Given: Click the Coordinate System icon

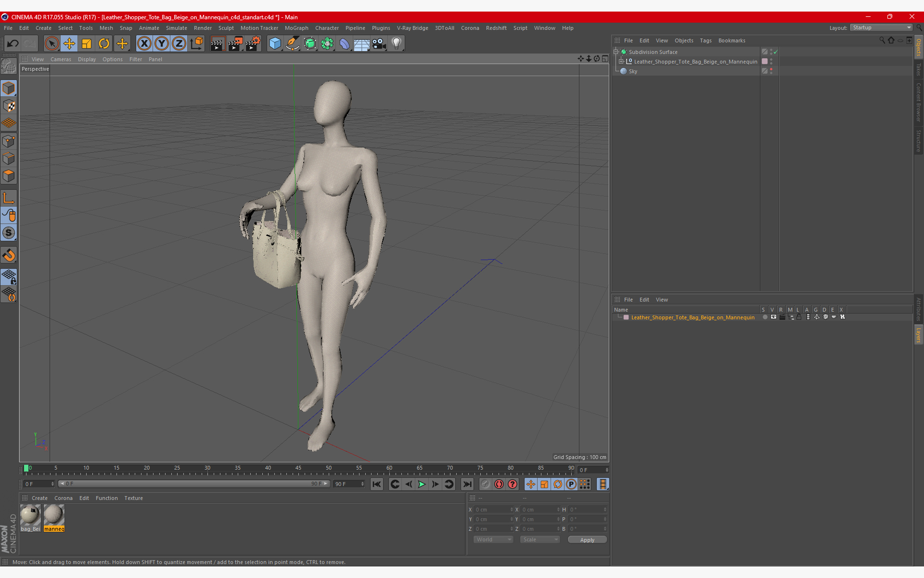Looking at the screenshot, I should coord(196,44).
